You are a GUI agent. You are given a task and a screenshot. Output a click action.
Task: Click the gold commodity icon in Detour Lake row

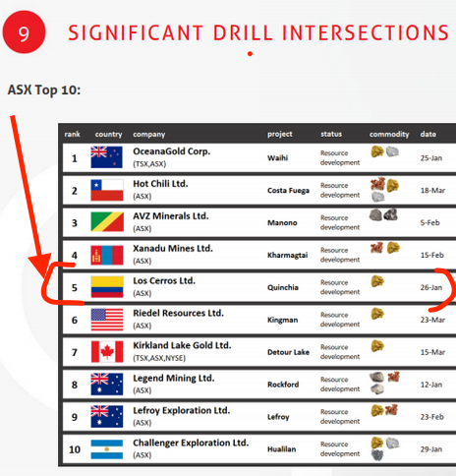[x=377, y=346]
